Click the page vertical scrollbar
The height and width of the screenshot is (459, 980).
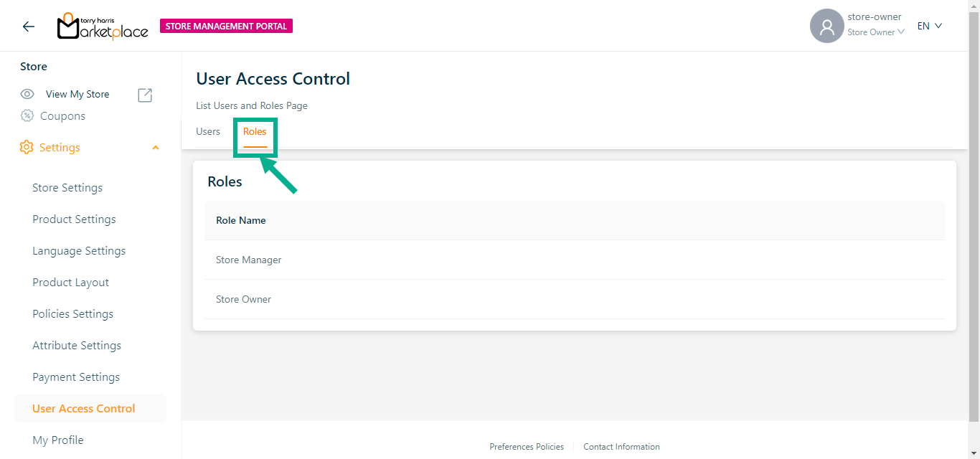974,215
